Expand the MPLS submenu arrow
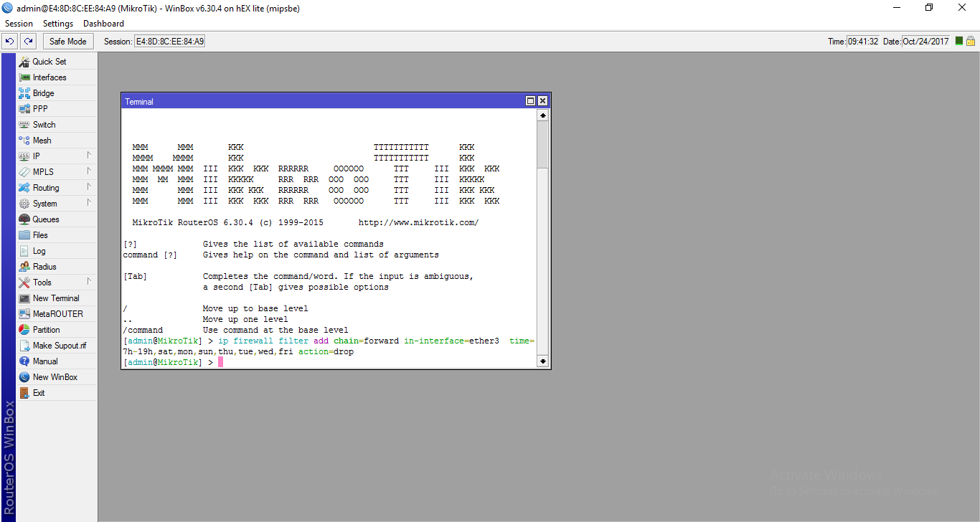This screenshot has height=522, width=980. pos(89,171)
